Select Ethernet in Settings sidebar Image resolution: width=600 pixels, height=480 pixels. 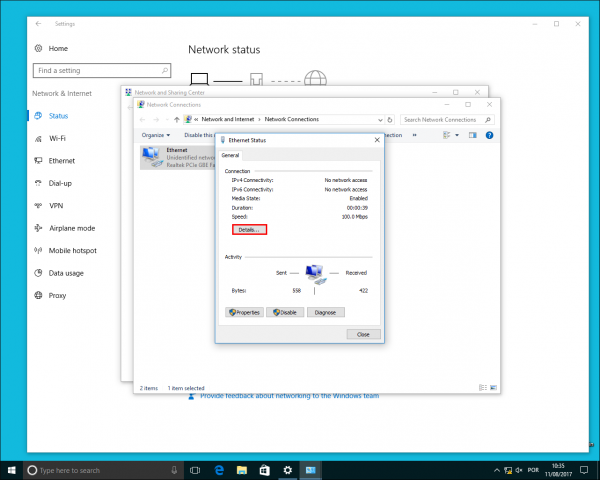click(62, 161)
